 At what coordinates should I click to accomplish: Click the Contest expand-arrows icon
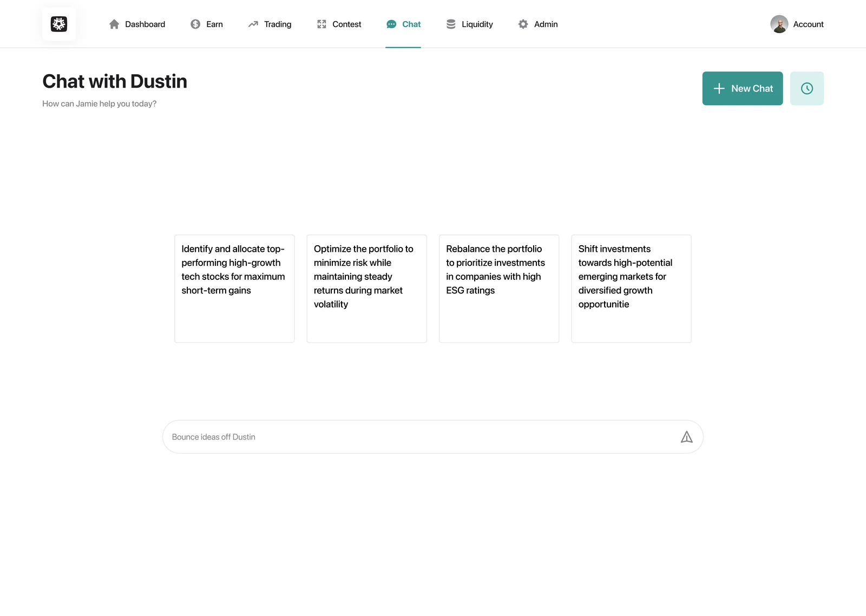point(322,24)
